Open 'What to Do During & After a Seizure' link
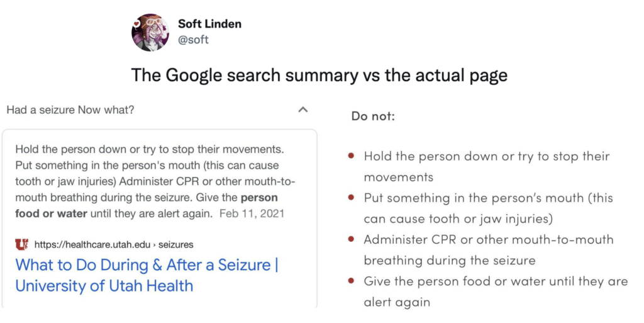The height and width of the screenshot is (323, 644). (x=147, y=264)
